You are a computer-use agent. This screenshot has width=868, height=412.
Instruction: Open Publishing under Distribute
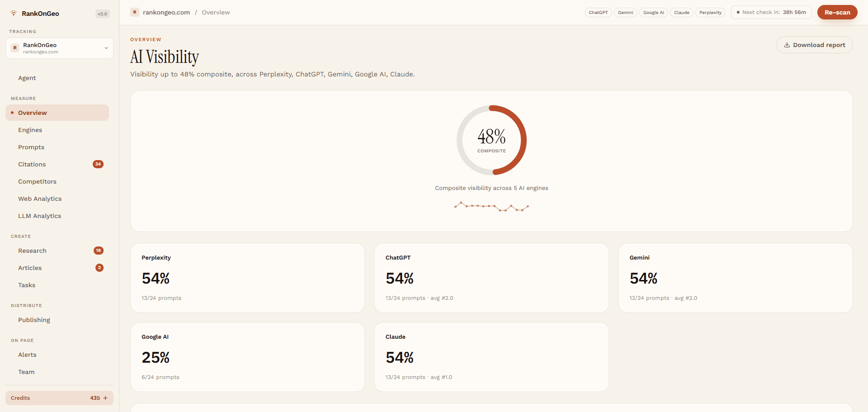coord(57,320)
